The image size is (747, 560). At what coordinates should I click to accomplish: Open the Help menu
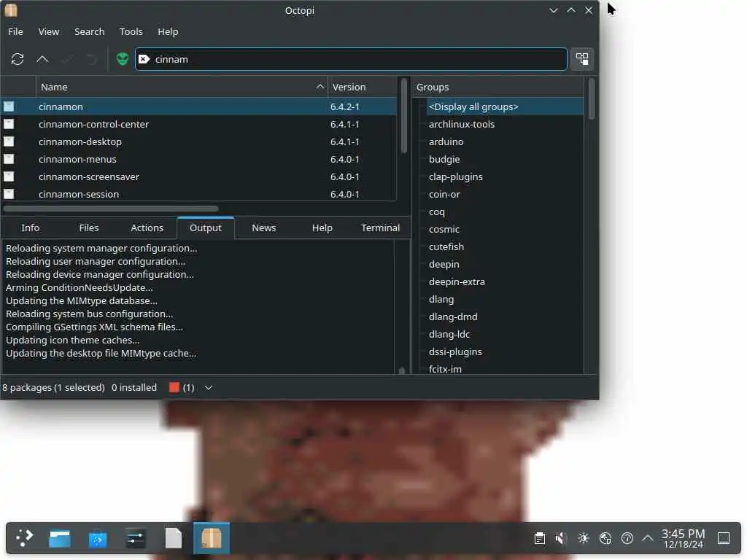pyautogui.click(x=168, y=31)
